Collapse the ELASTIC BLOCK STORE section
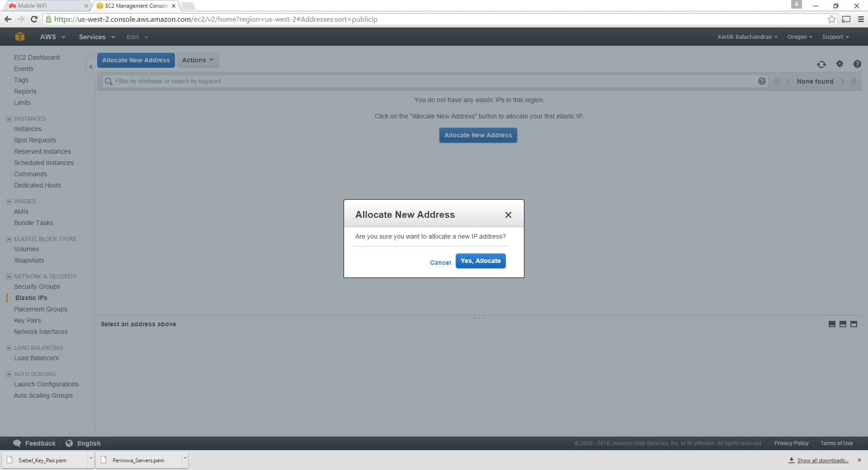The width and height of the screenshot is (868, 470). (9, 239)
